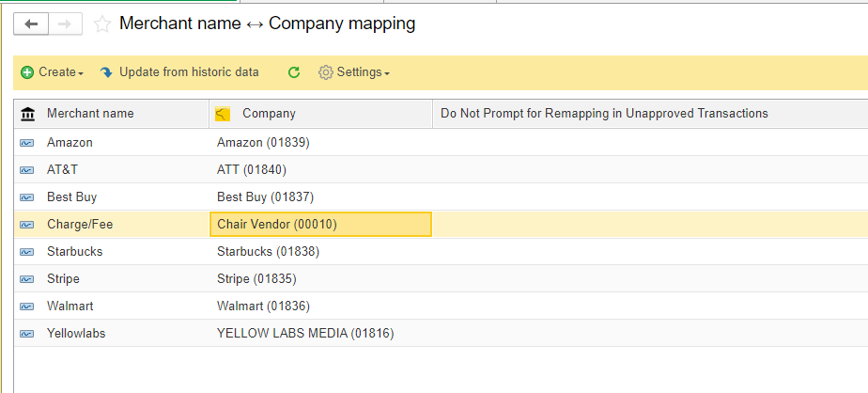Click the blue Update from historic data arrow icon

106,72
